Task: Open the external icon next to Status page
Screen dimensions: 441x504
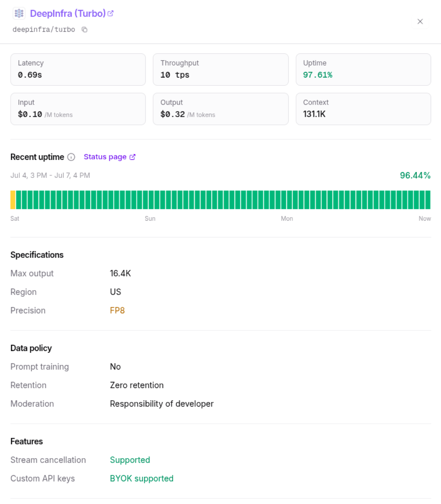Action: point(133,157)
